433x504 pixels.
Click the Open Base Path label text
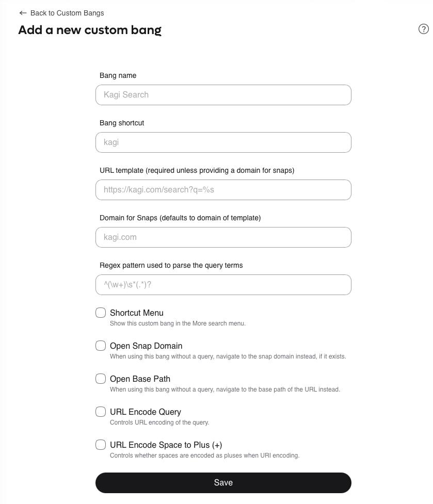click(139, 379)
